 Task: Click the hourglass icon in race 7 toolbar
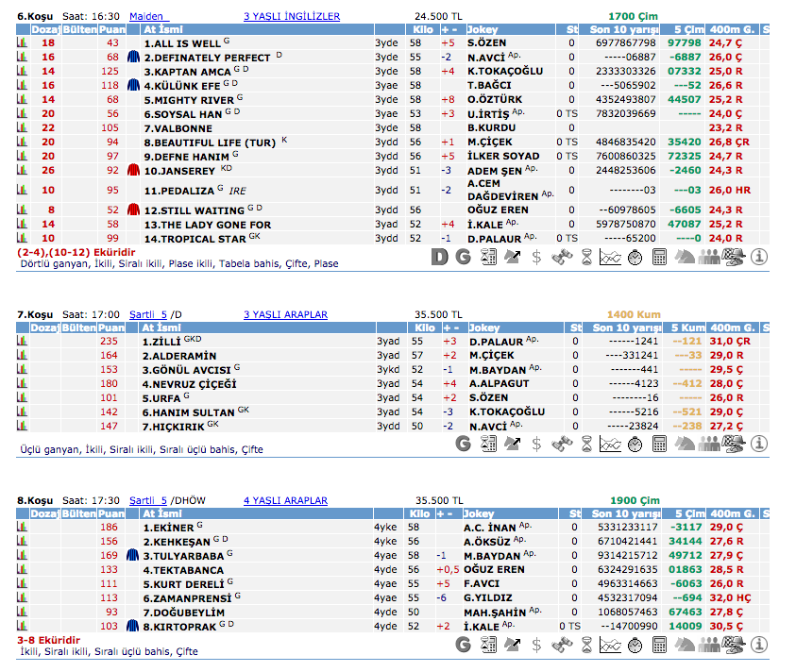(585, 442)
